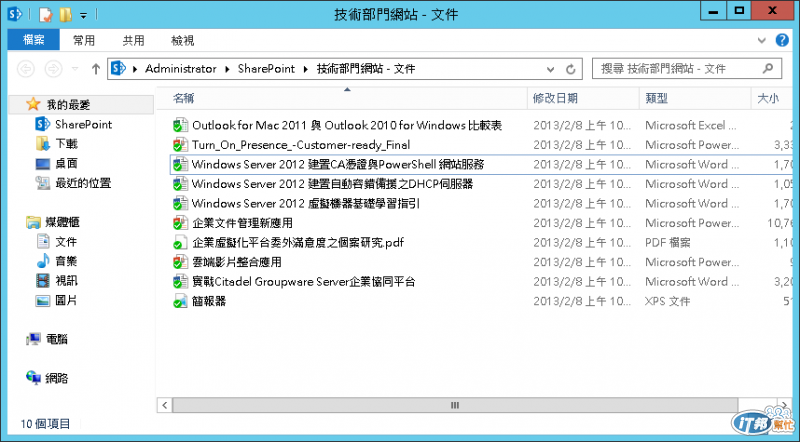Click the right arrow of horizontal scrollbar
The height and width of the screenshot is (442, 800).
click(784, 405)
